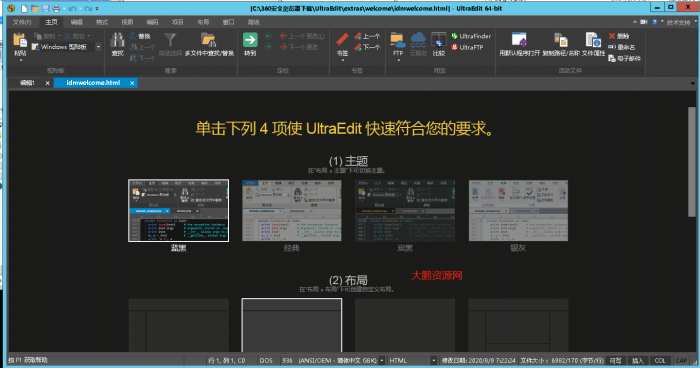This screenshot has height=368, width=700.
Task: Go to next bookmark (下一个)
Action: (367, 47)
